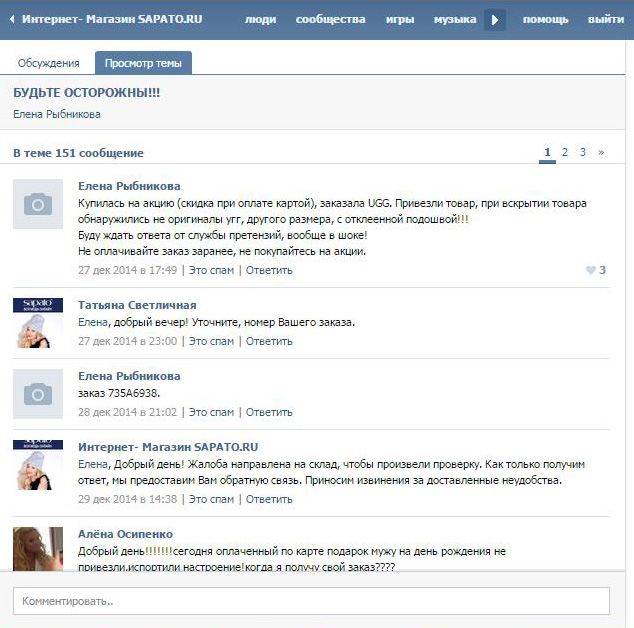The image size is (634, 628).
Task: Click the text В теме 151 сообщение
Action: point(78,153)
